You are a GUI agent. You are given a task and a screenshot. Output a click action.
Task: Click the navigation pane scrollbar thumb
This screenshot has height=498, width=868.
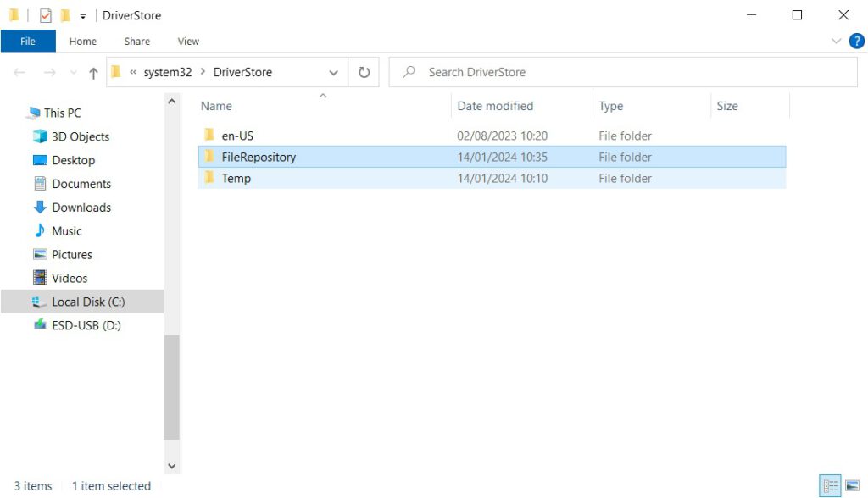(x=171, y=387)
